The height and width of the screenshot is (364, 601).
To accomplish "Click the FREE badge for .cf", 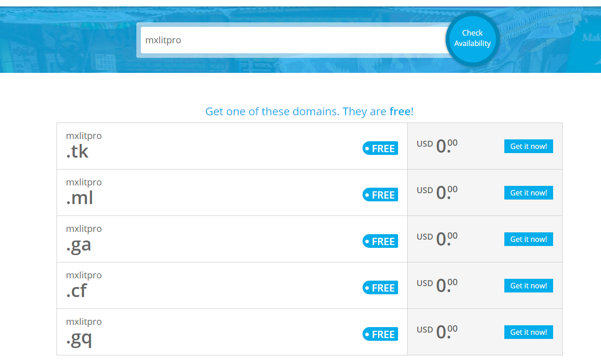I will 380,288.
